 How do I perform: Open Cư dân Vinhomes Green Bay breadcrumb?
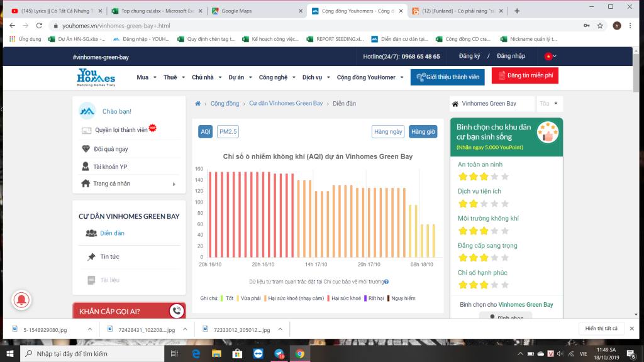pyautogui.click(x=286, y=104)
